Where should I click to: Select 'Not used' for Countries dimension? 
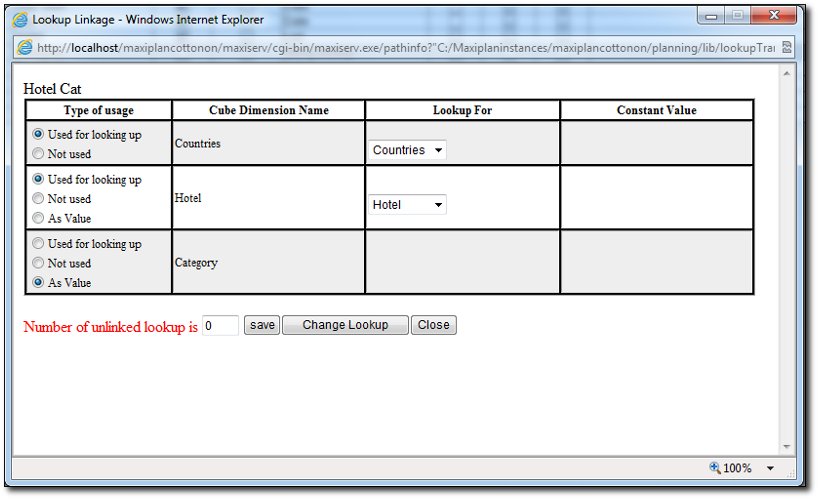(38, 154)
